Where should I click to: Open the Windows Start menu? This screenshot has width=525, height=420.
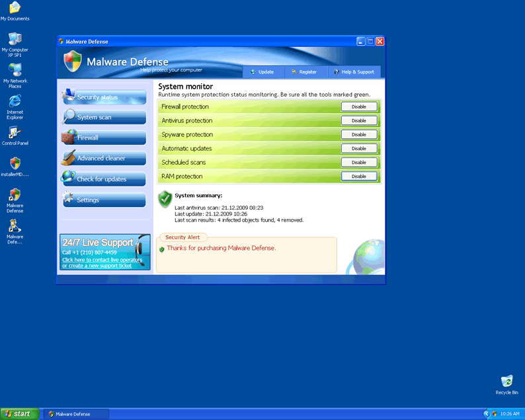[x=18, y=413]
